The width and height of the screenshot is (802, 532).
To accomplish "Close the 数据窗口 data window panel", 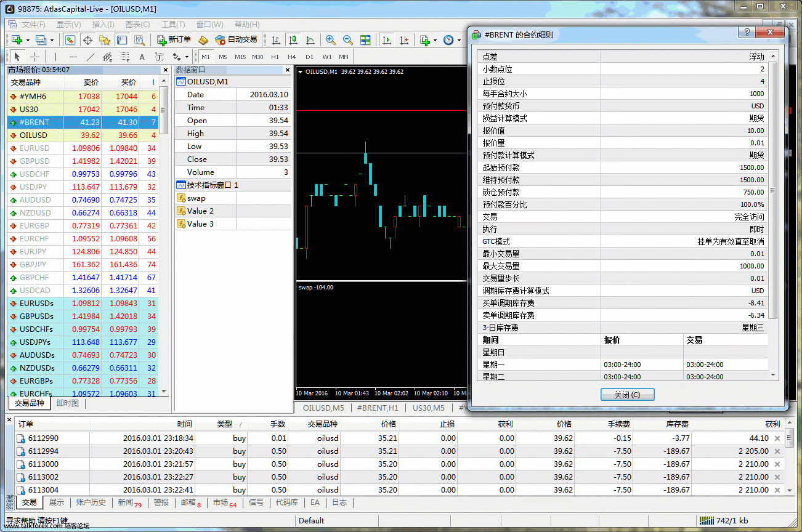I will click(x=288, y=70).
